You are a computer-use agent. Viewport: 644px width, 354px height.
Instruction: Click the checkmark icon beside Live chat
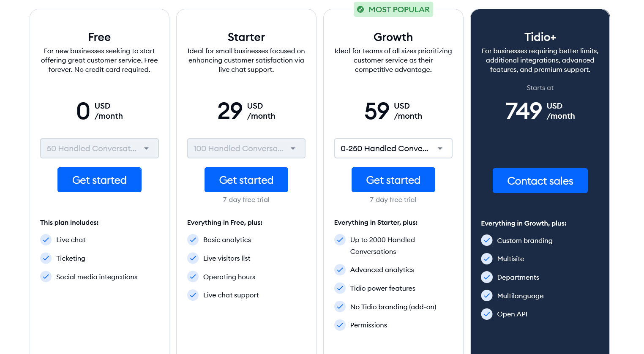[x=46, y=240]
